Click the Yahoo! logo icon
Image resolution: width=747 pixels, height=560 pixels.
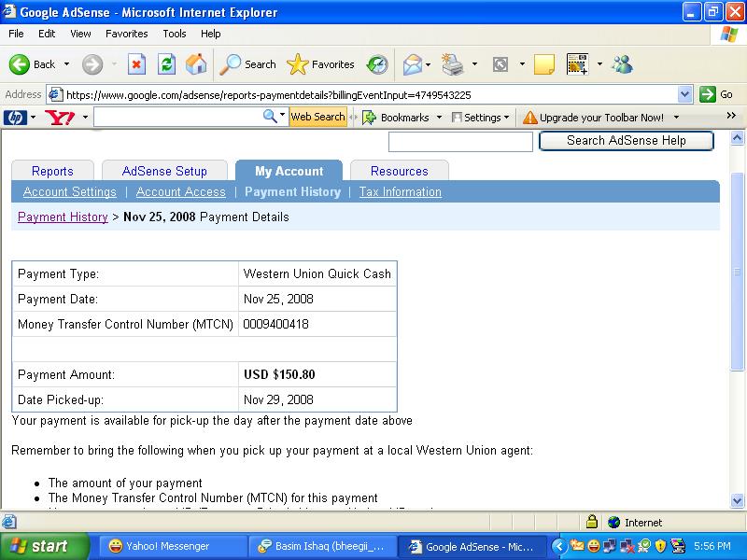pos(60,118)
